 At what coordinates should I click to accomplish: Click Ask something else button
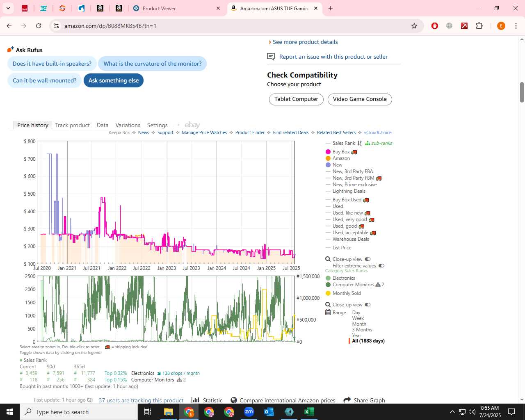click(114, 80)
